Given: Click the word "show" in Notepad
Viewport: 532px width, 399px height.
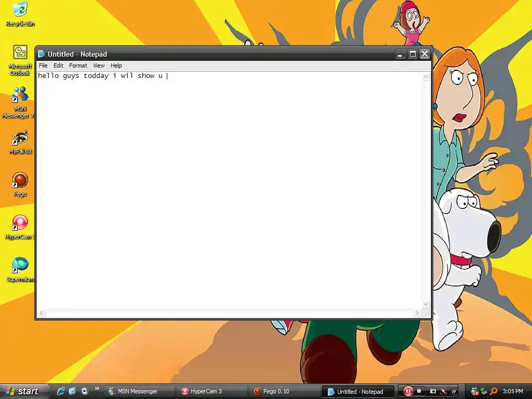Looking at the screenshot, I should [146, 76].
